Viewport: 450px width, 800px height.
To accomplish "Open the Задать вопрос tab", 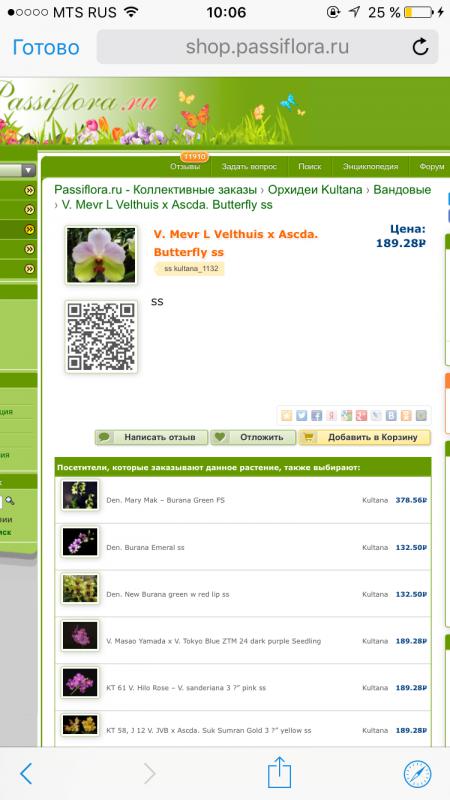I will click(x=249, y=167).
